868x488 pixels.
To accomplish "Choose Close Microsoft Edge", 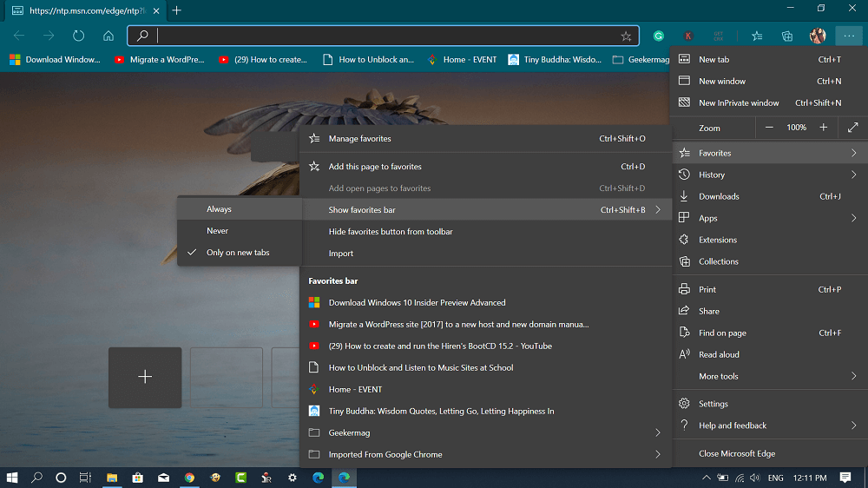I will pyautogui.click(x=769, y=453).
